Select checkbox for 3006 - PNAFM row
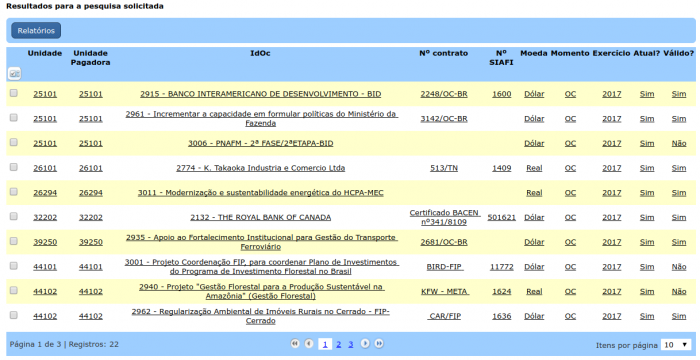Image resolution: width=700 pixels, height=360 pixels. 14,142
